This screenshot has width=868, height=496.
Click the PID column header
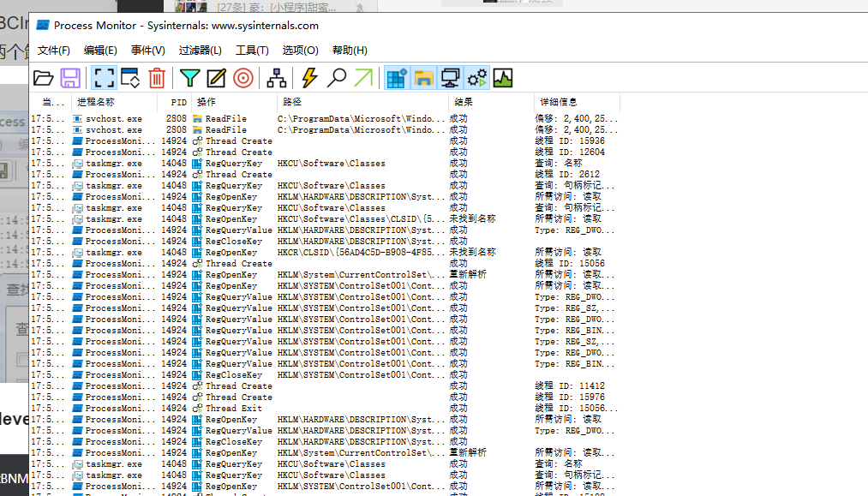click(x=175, y=102)
